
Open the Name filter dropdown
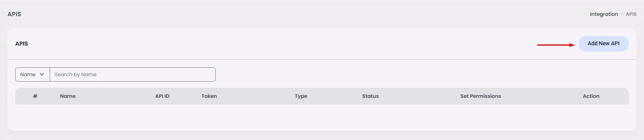(33, 75)
